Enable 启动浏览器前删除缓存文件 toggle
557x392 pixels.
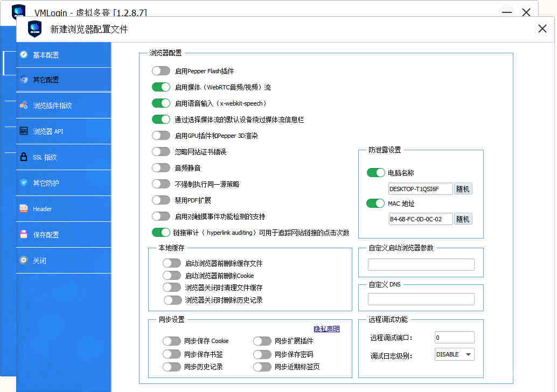pos(172,263)
